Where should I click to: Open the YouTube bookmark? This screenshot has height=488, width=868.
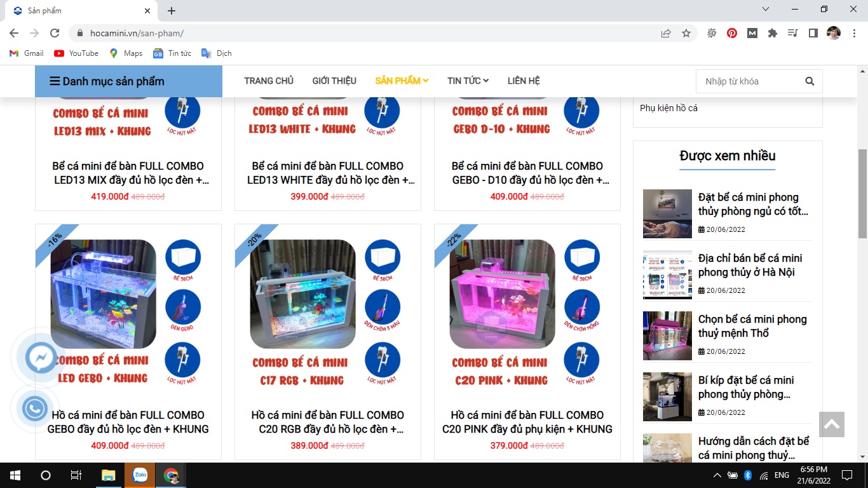pyautogui.click(x=76, y=53)
